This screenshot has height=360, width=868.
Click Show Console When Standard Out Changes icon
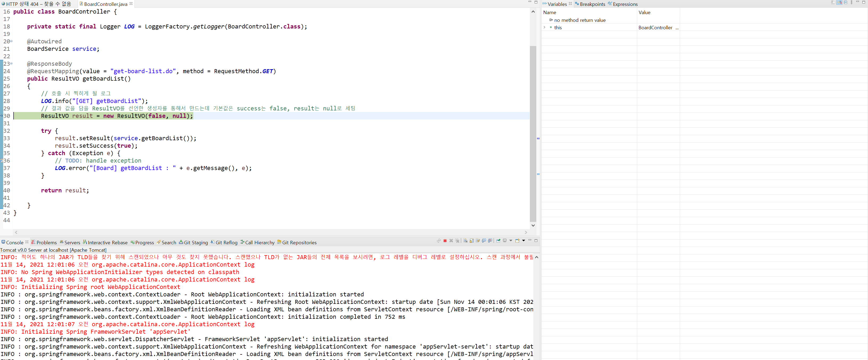click(x=484, y=241)
